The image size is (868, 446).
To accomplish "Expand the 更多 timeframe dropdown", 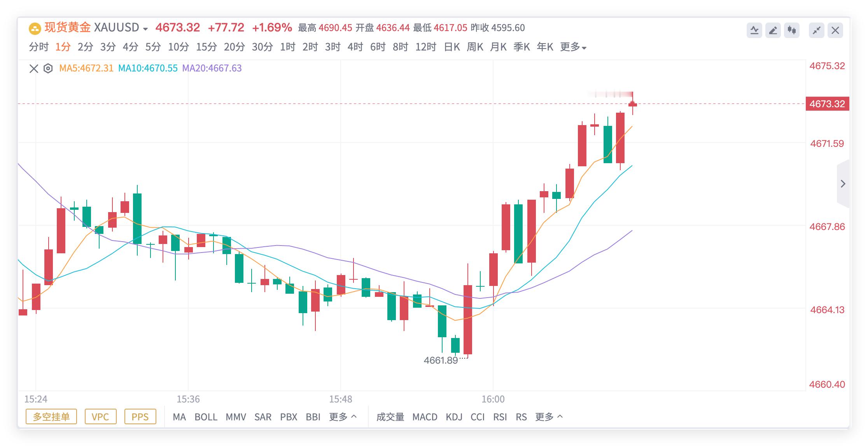I will click(573, 47).
